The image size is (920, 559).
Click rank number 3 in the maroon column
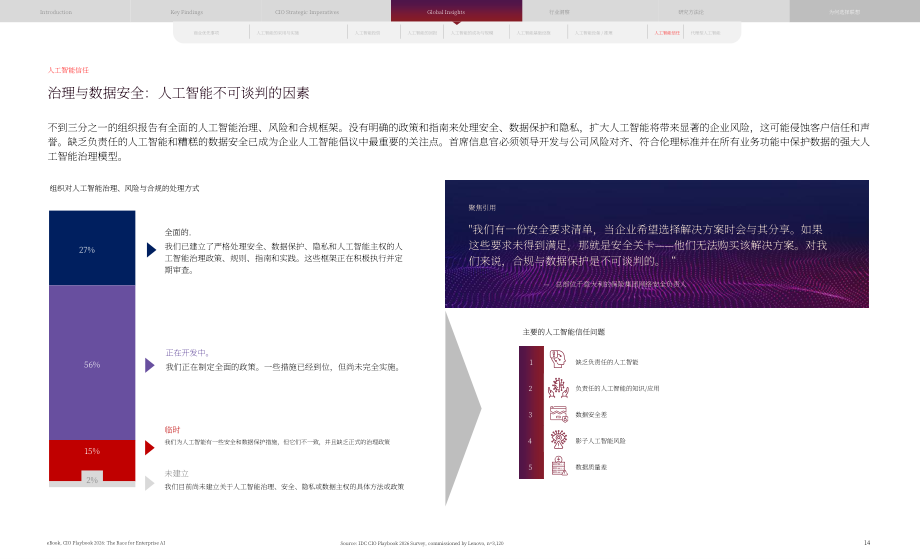point(530,415)
